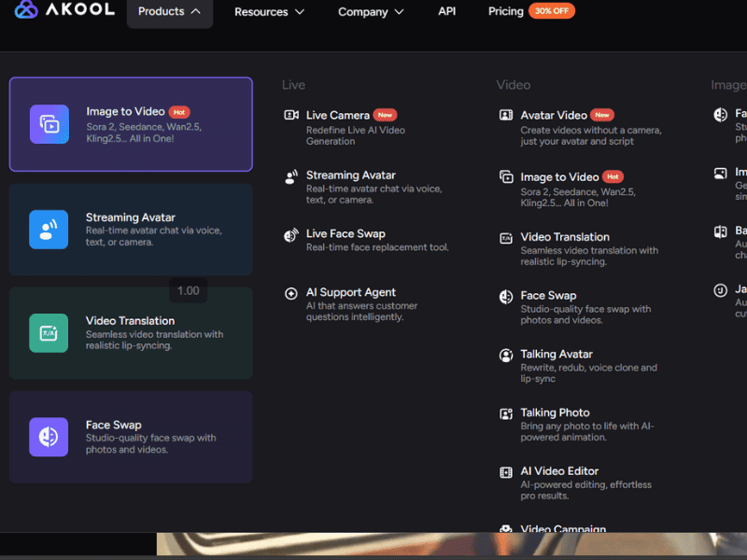Click the purple Face Swap card icon

[49, 437]
